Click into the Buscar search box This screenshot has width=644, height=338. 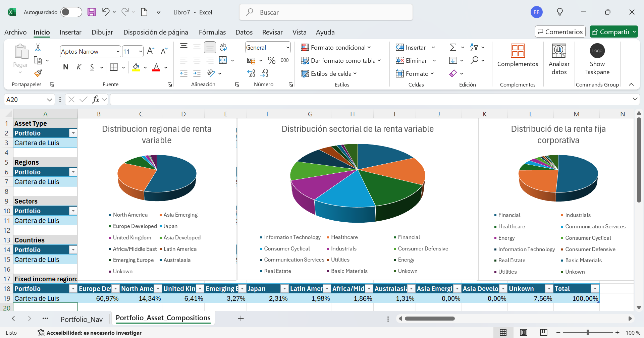(325, 12)
